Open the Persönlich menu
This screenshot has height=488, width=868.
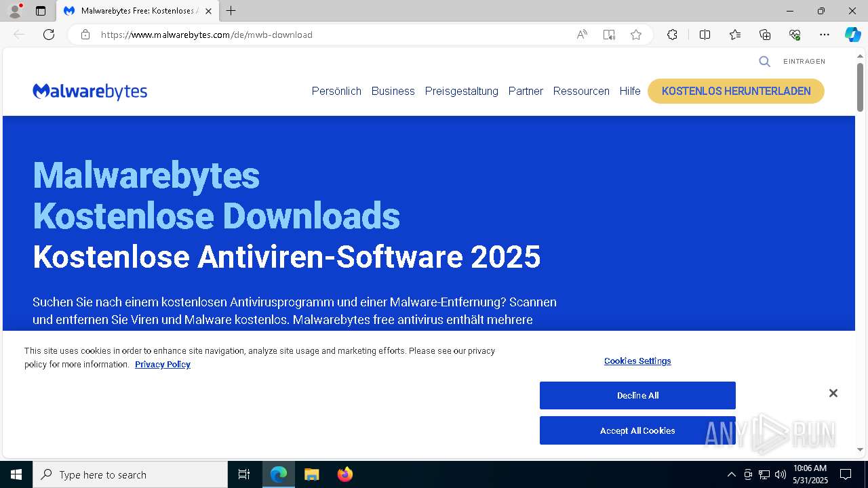pyautogui.click(x=336, y=91)
